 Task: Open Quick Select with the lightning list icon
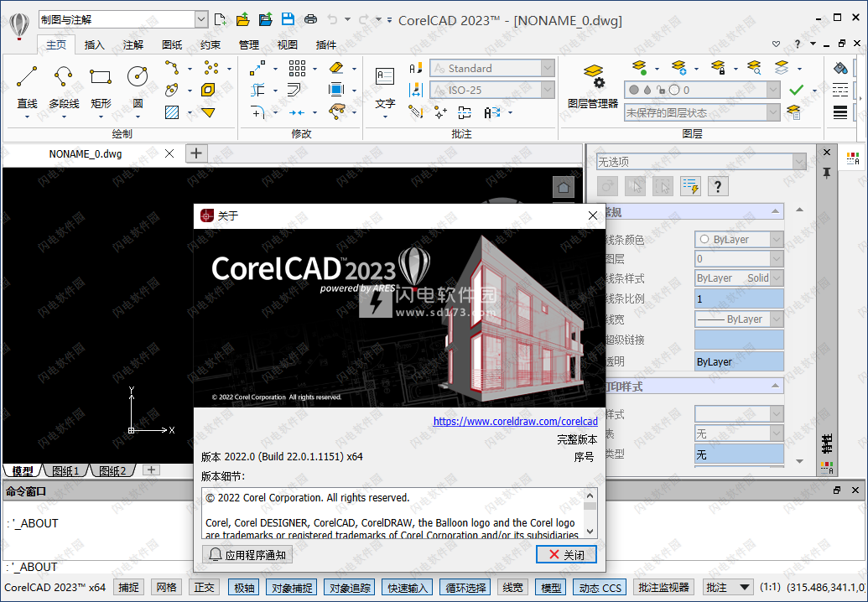691,186
